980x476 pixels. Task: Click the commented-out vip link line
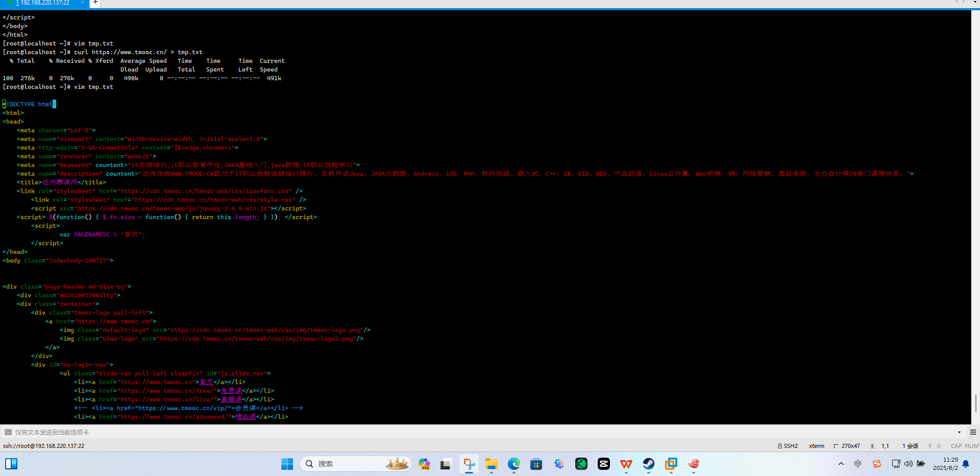pos(188,408)
